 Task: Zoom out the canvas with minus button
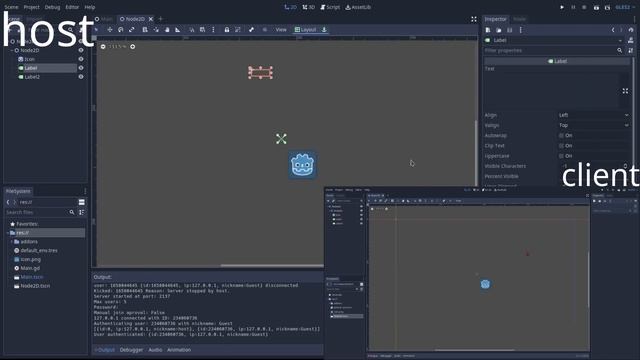point(103,47)
